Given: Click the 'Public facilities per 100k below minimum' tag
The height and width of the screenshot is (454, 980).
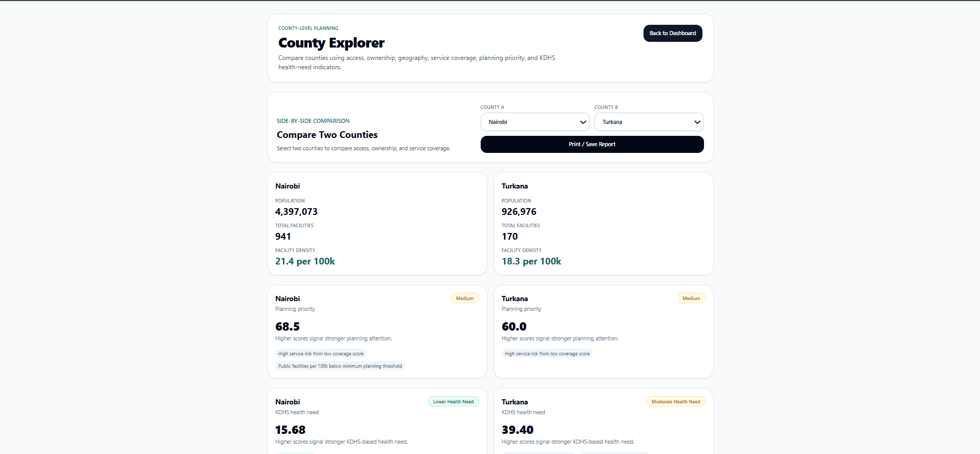Looking at the screenshot, I should click(x=340, y=366).
